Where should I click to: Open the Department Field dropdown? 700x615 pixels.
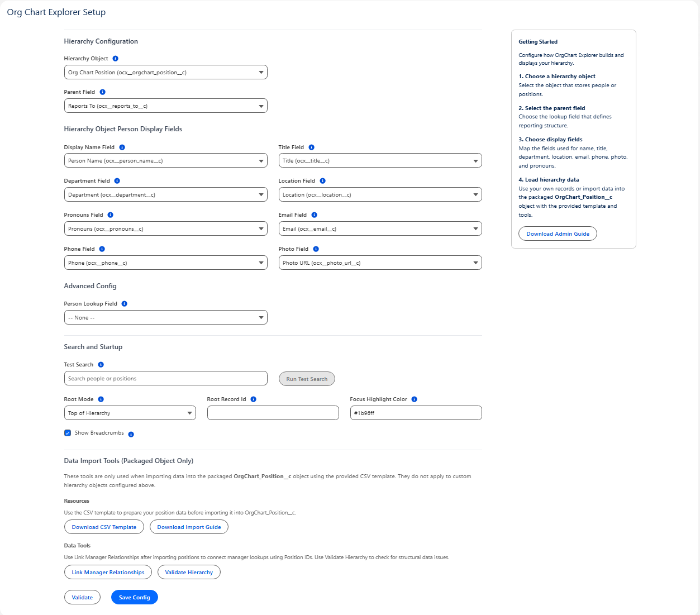coord(166,194)
